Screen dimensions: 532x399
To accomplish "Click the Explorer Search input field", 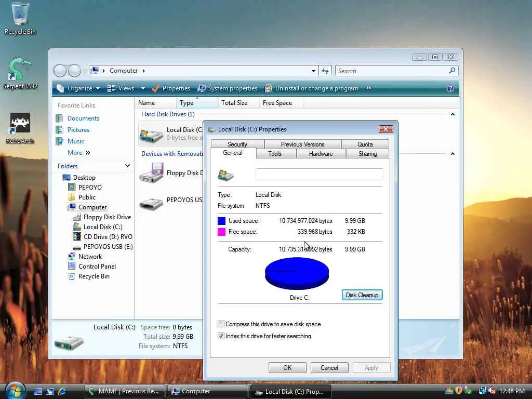I will (x=391, y=71).
